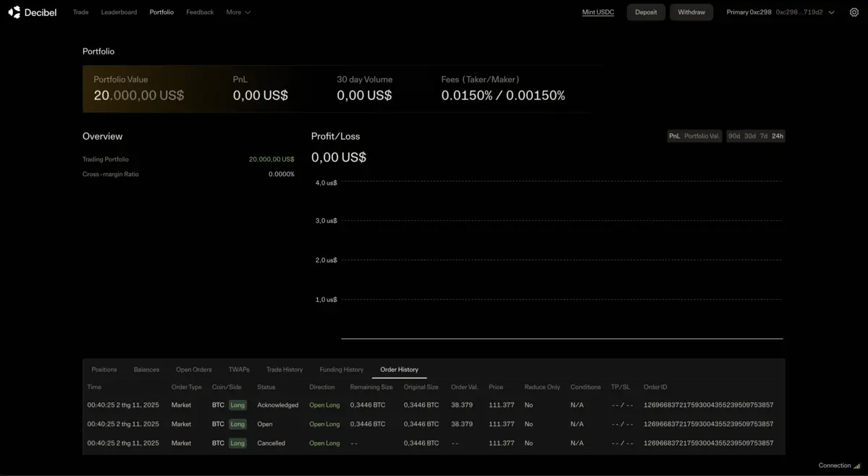Select the 90d time range

pos(734,136)
